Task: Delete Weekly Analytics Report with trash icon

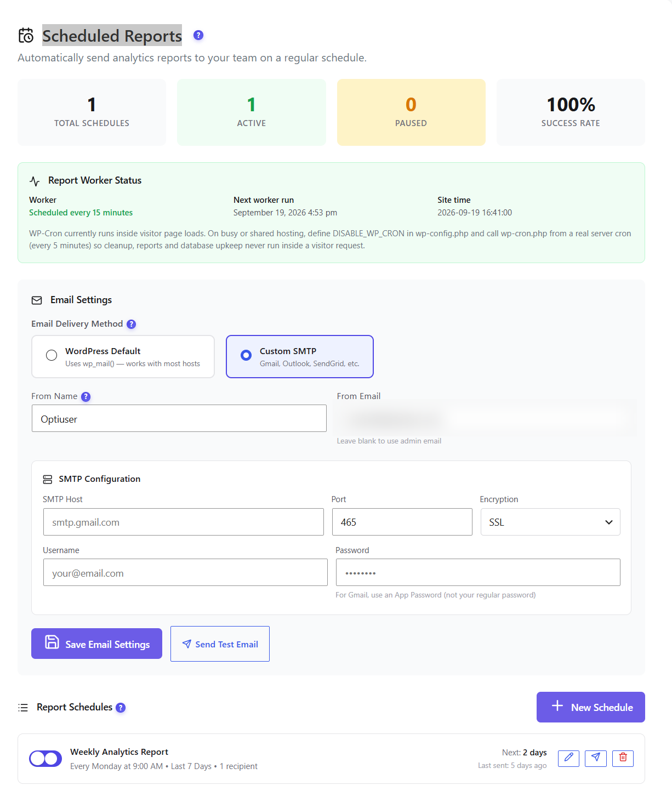Action: click(623, 758)
